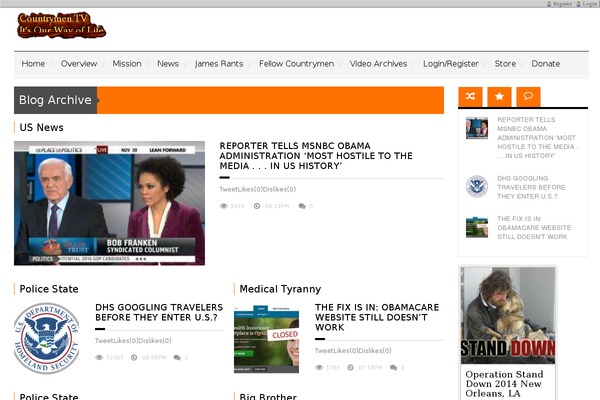
Task: Open sidebar link Reporter Tells MSNBC Obama
Action: (538, 138)
